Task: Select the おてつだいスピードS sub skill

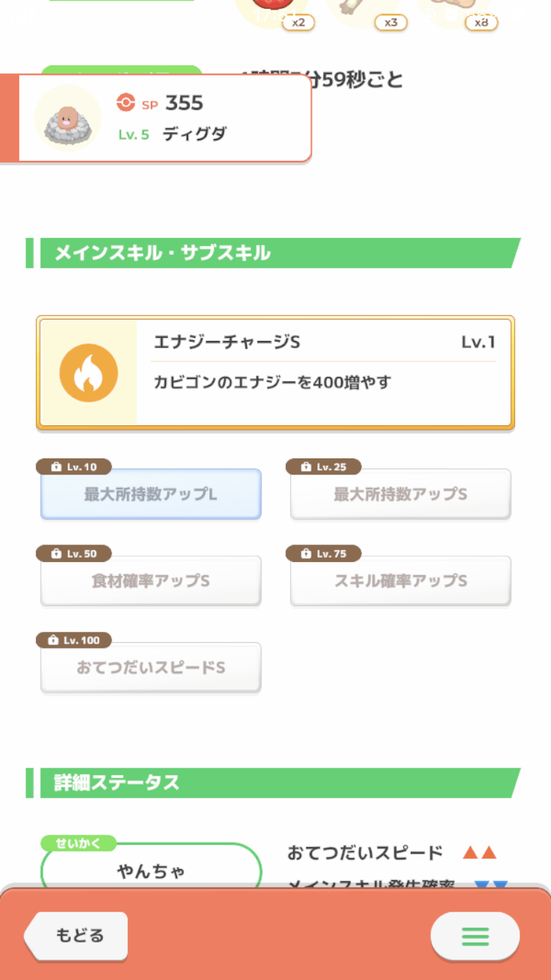Action: click(151, 669)
